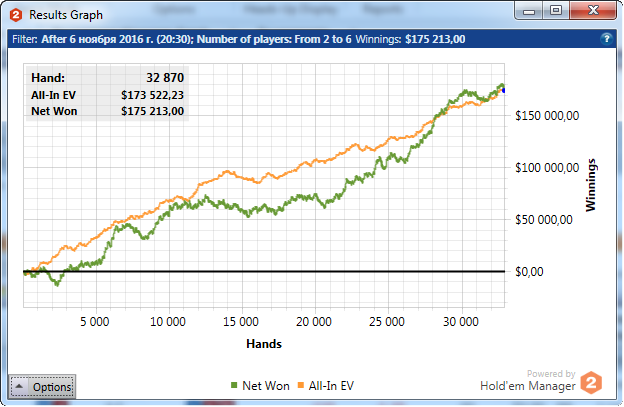Click the Hands axis title
Screen dimensions: 624x407
[264, 344]
